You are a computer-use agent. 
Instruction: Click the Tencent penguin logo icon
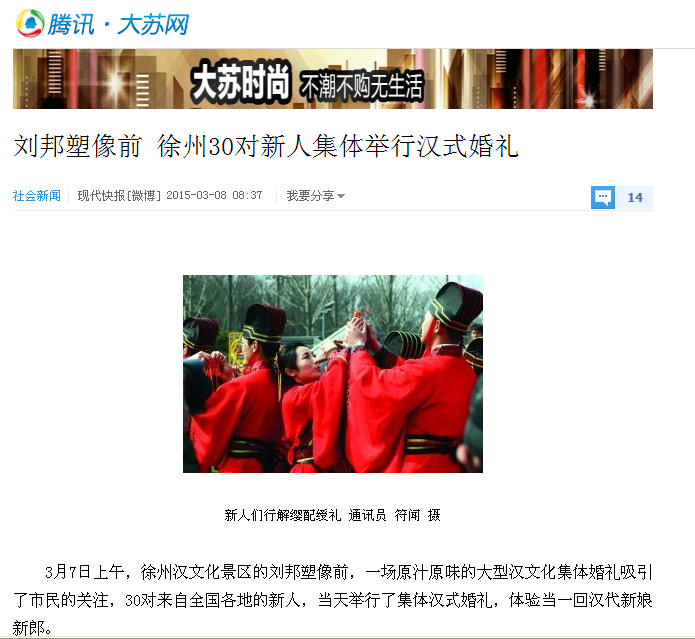tap(30, 23)
